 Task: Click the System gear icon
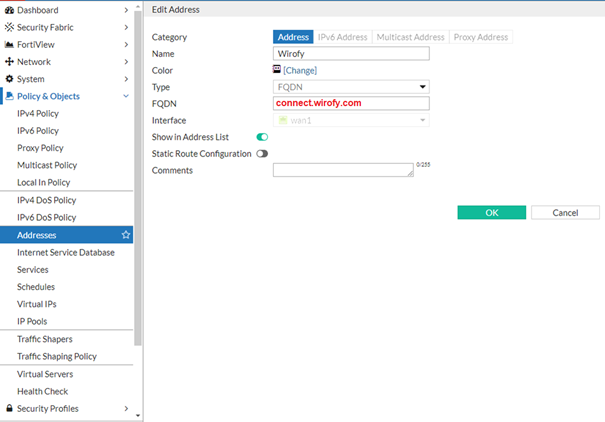(x=9, y=79)
